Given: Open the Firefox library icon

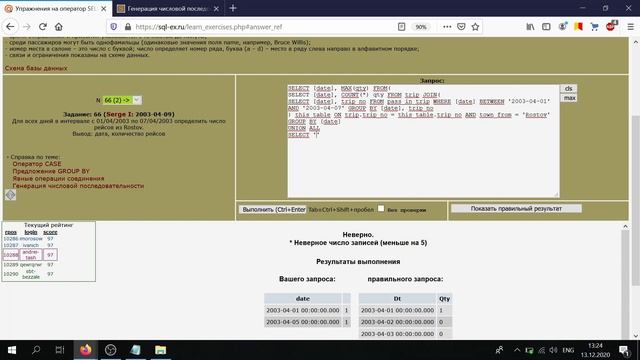Looking at the screenshot, I should [x=530, y=27].
